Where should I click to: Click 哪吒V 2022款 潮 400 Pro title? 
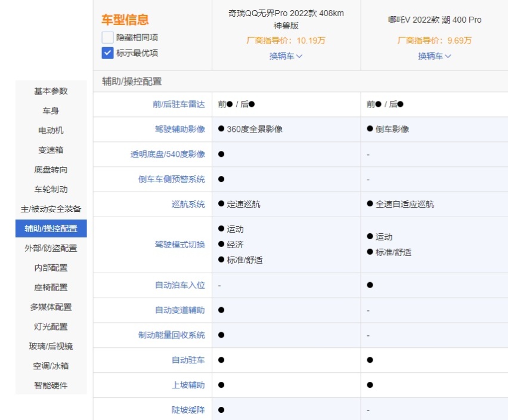pos(435,20)
